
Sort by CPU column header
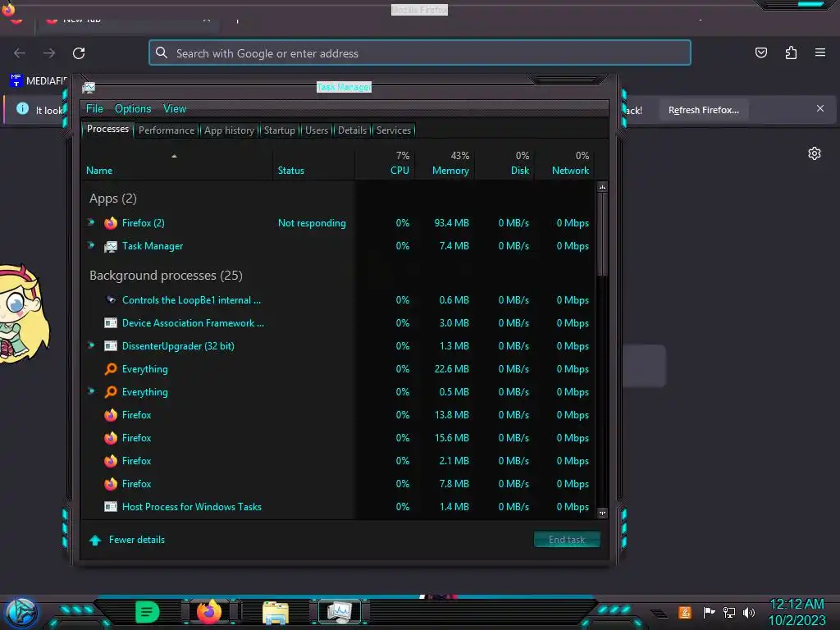(x=385, y=164)
